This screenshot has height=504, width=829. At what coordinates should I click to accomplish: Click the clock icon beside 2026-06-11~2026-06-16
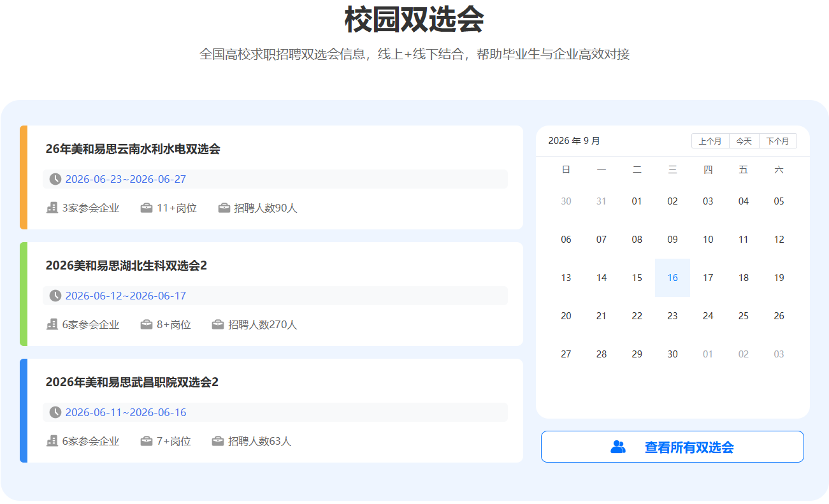coord(55,412)
